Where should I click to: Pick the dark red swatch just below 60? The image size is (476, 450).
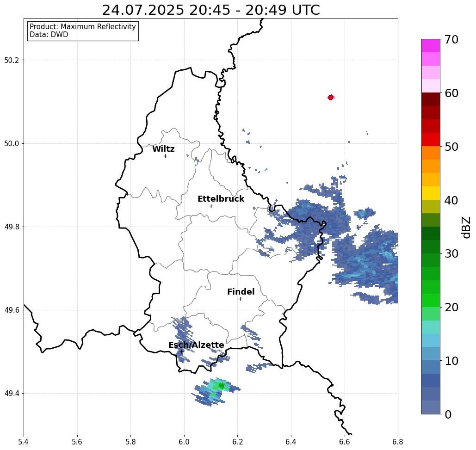(x=431, y=99)
